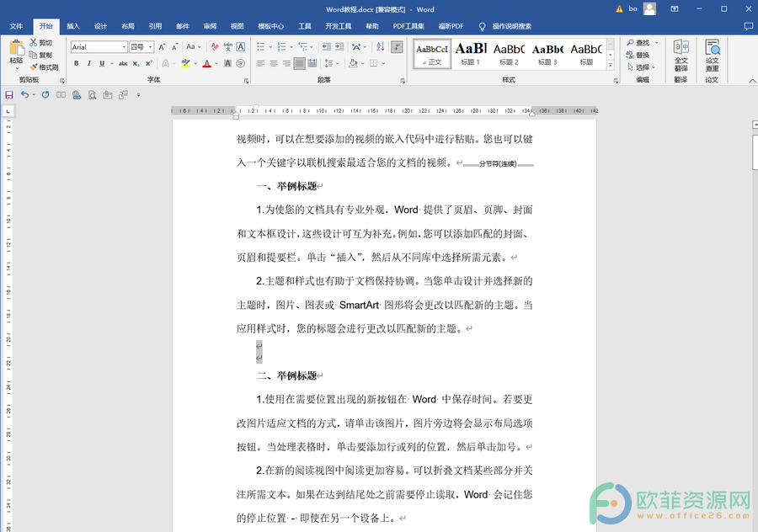The width and height of the screenshot is (758, 532).
Task: Open print preview from Quick Access Toolbar
Action: (92, 95)
